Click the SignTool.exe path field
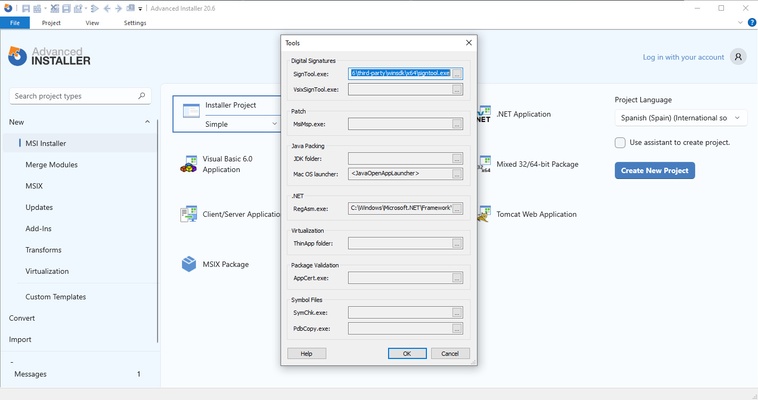Image resolution: width=758 pixels, height=400 pixels. point(400,73)
